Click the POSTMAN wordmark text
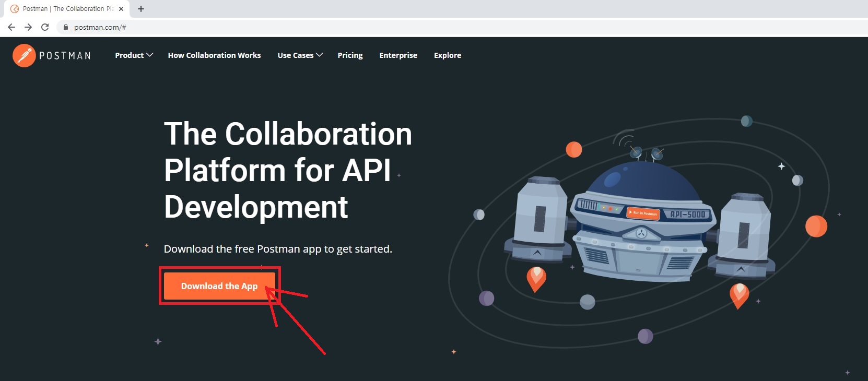 pyautogui.click(x=65, y=56)
